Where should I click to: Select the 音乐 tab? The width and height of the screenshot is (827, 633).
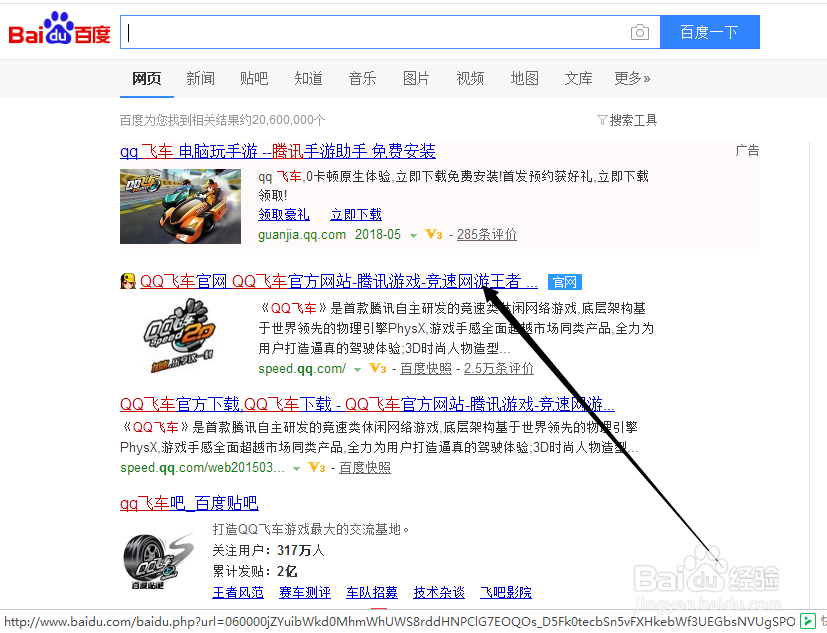[362, 79]
